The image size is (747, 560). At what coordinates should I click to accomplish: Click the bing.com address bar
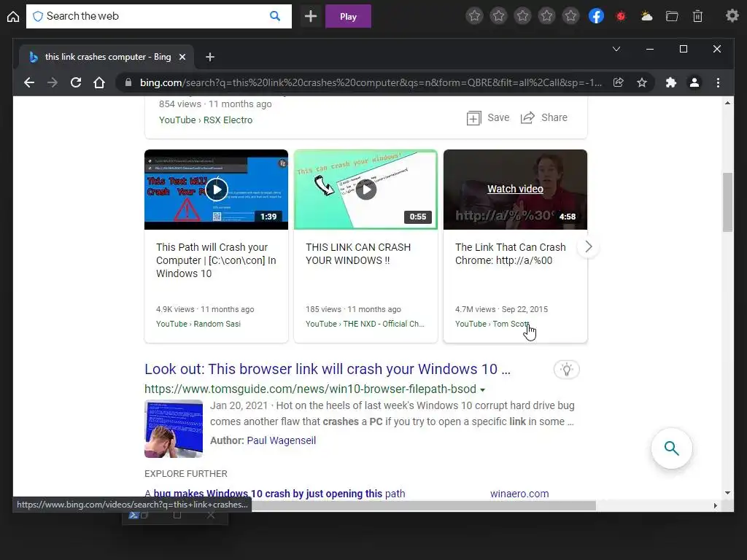tap(371, 82)
